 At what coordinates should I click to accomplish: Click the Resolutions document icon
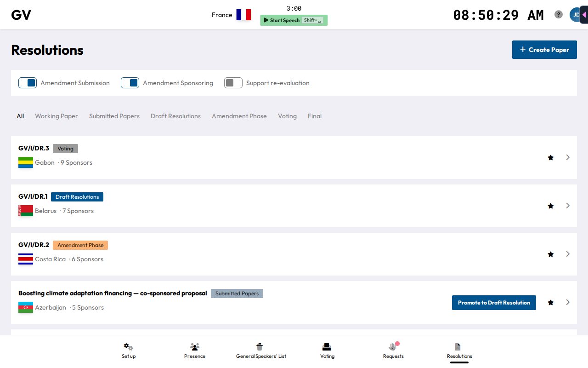point(458,347)
